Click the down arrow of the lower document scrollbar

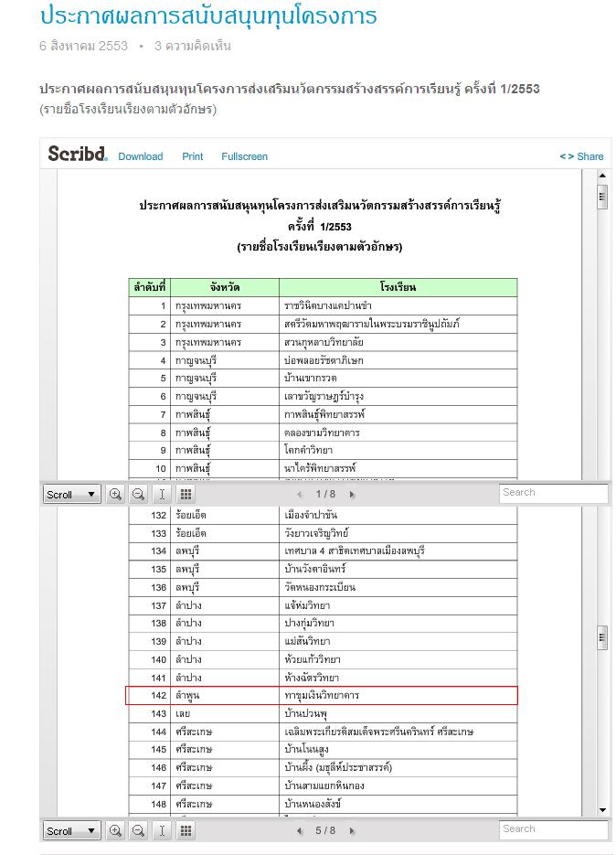click(602, 810)
